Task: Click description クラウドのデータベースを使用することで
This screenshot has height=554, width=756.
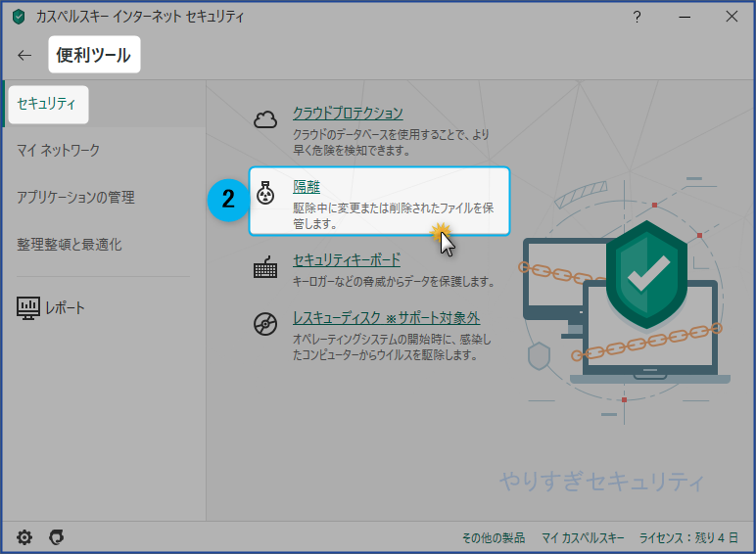Action: pos(391,142)
